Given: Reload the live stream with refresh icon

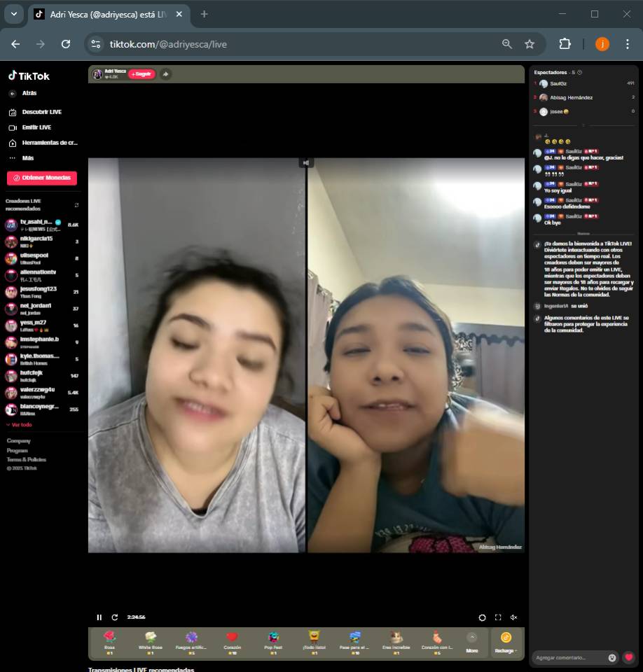Looking at the screenshot, I should pos(115,617).
